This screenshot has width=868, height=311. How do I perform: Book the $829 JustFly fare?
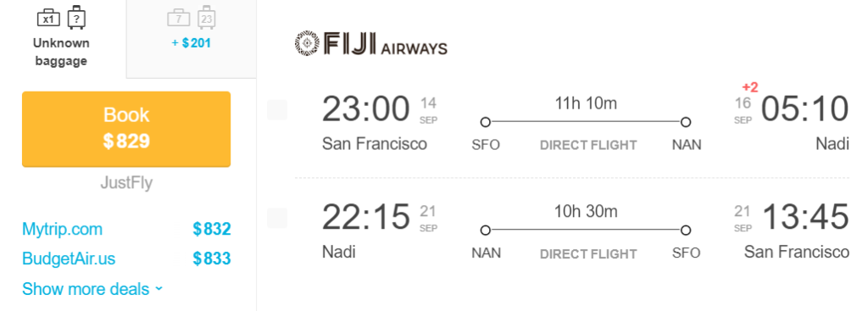(126, 129)
